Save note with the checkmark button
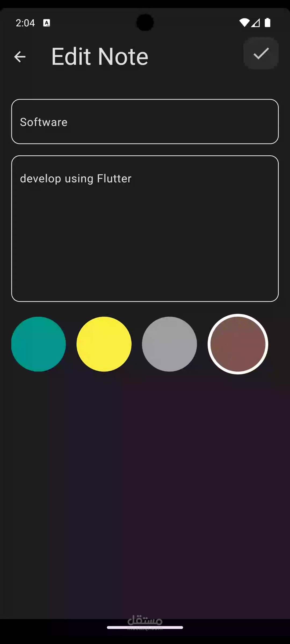290x644 pixels. (261, 53)
